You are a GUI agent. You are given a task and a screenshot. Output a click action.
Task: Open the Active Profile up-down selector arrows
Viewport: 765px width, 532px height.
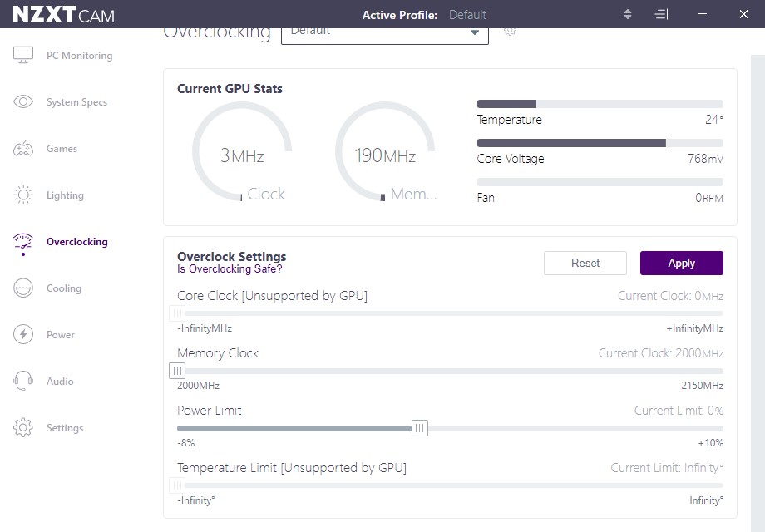[x=628, y=15]
